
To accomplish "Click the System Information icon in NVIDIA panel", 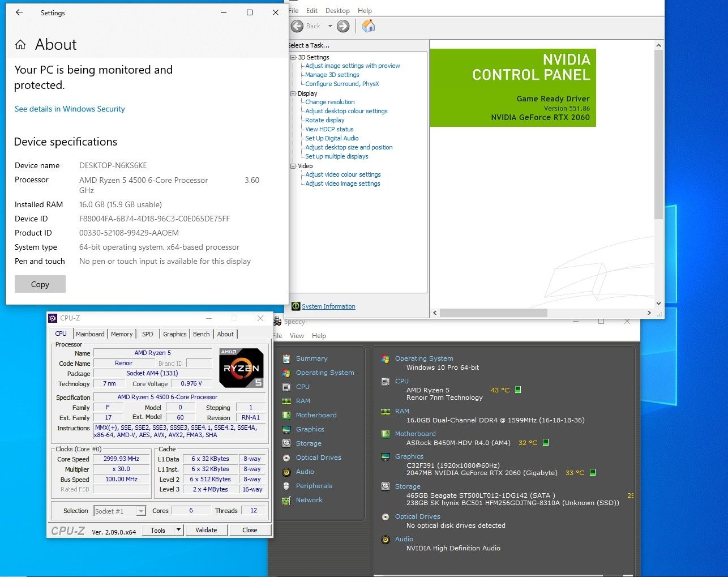I will pyautogui.click(x=296, y=306).
